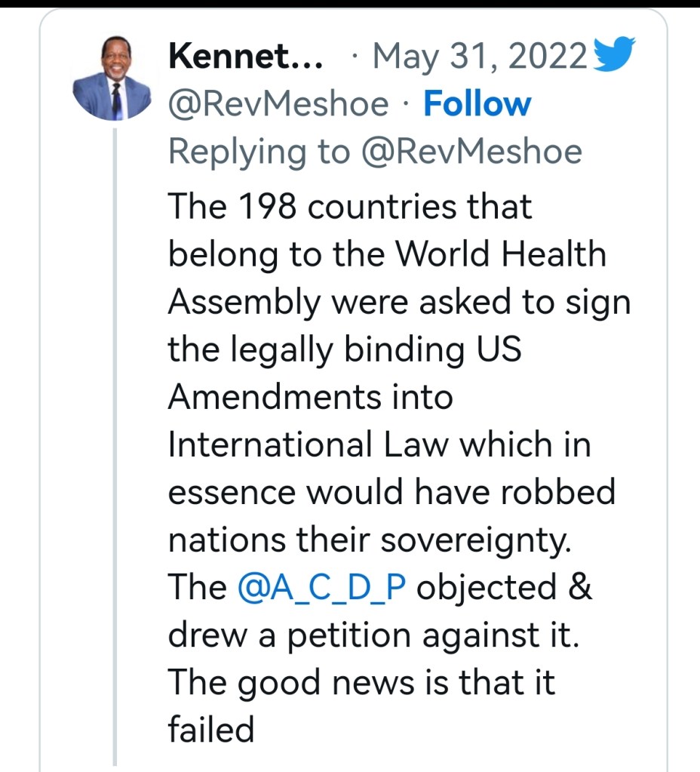
Task: Click the black bar above the tweet
Action: click(350, 3)
